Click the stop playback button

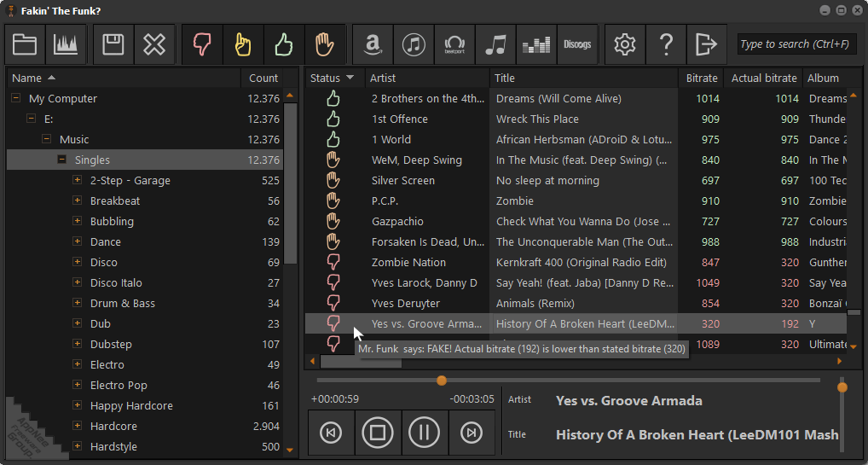point(378,433)
